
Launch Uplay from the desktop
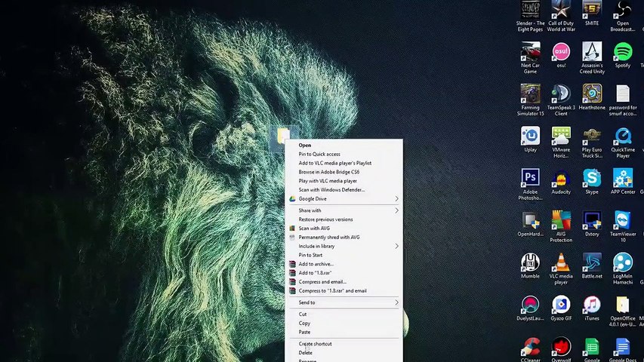click(x=530, y=140)
